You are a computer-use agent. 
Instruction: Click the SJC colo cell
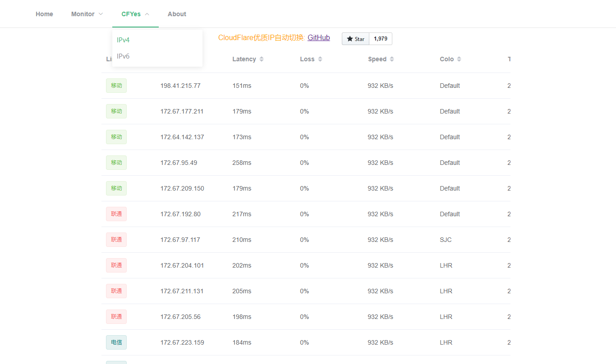pyautogui.click(x=446, y=240)
